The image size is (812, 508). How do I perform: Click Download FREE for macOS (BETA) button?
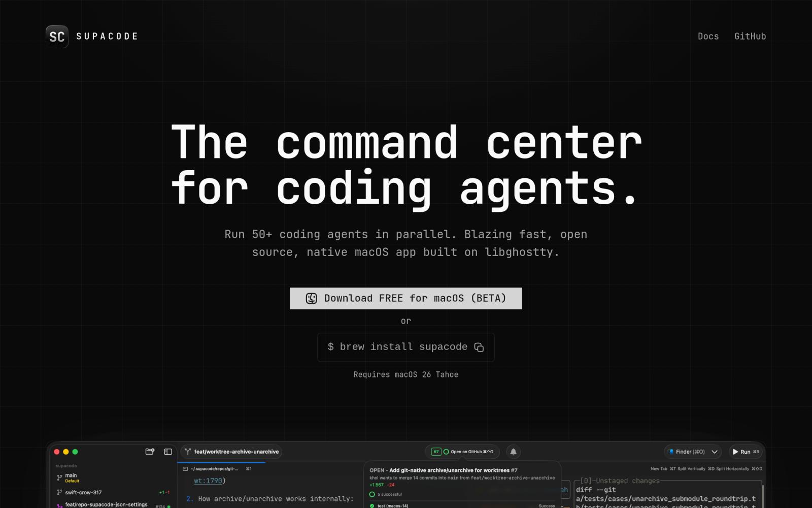406,298
